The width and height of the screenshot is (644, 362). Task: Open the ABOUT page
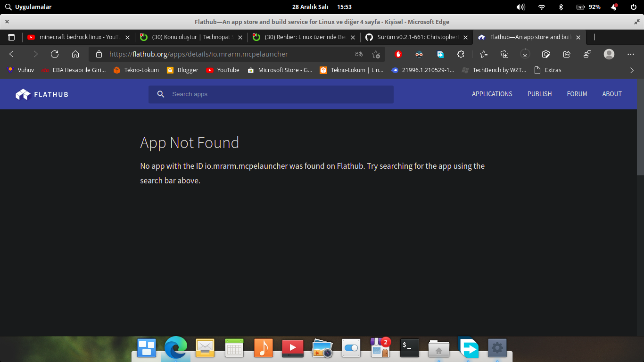click(612, 94)
